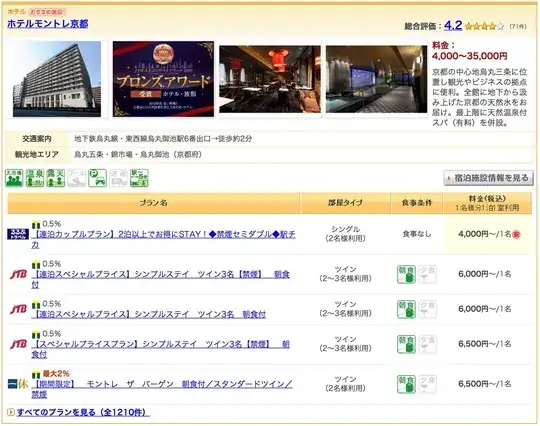Click the 烏丸五条・錦市場・烏丸御池 area text

tap(138, 154)
